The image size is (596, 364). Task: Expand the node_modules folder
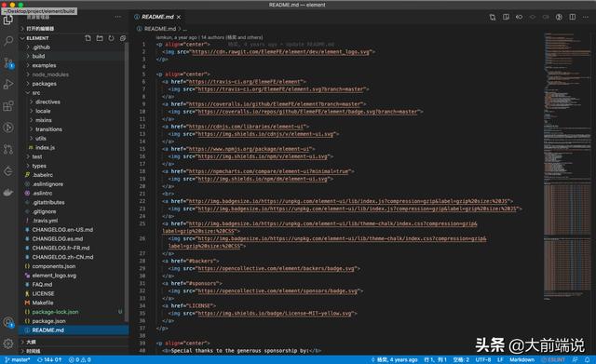pos(74,74)
